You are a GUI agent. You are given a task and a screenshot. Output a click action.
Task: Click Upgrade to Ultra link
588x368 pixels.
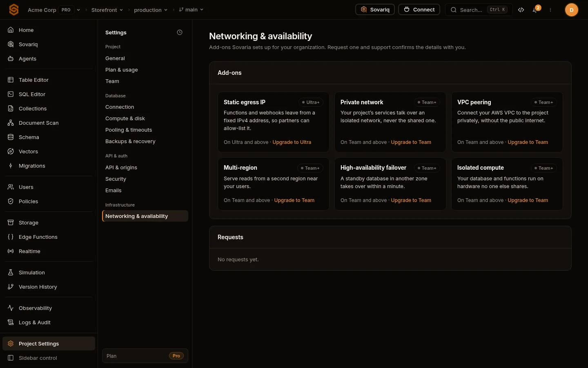point(292,142)
